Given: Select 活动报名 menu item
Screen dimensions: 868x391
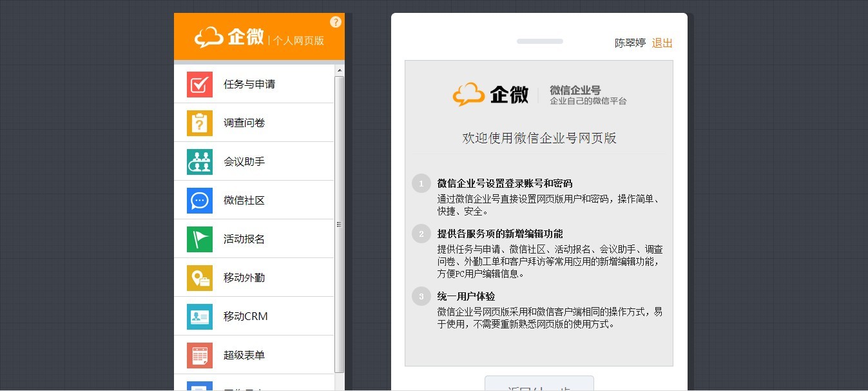Looking at the screenshot, I should pos(254,239).
